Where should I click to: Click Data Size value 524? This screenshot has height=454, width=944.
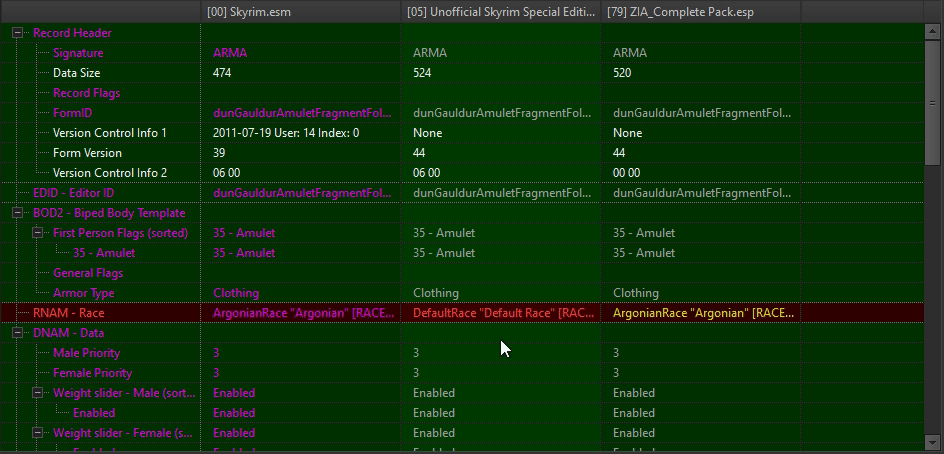point(422,73)
